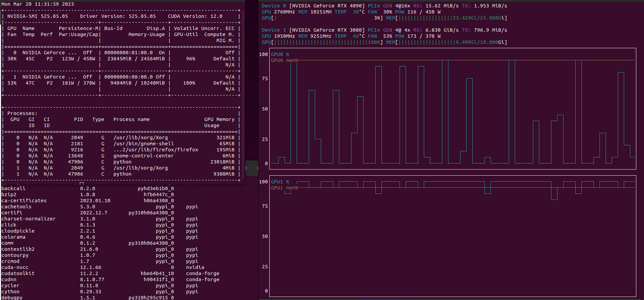Click Device 1 MEM bar 9.409Gi/10.000Gi
The height and width of the screenshot is (300, 644).
447,42
